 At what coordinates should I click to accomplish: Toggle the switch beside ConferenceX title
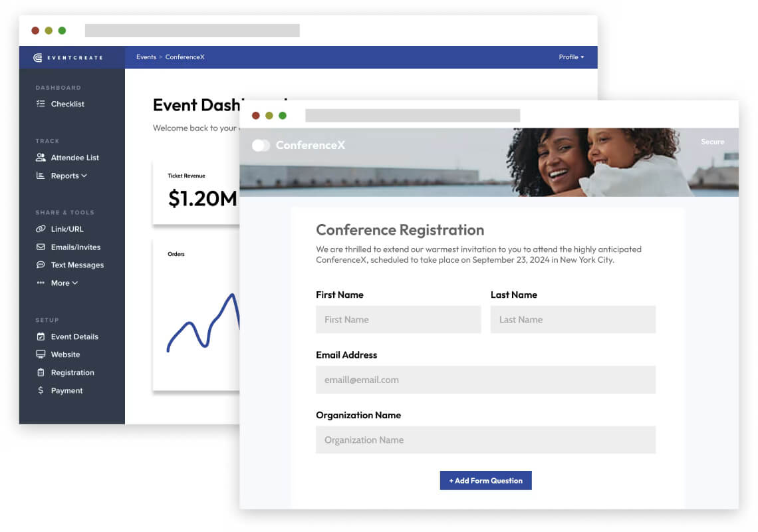[x=261, y=145]
